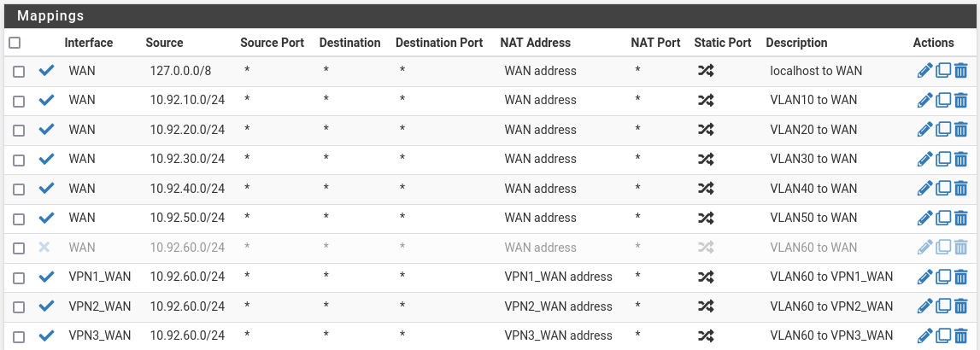Delete the VLAN40 to WAN mapping
The image size is (980, 350).
(961, 189)
